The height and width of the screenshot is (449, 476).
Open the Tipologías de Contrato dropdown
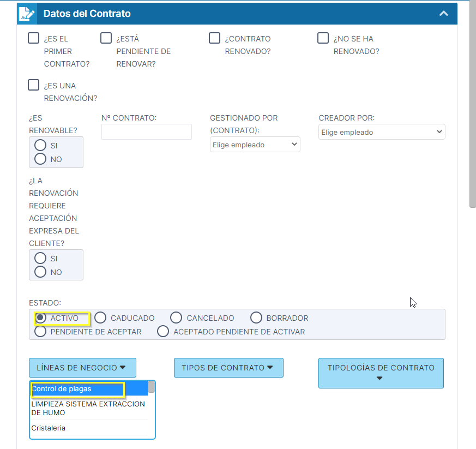[381, 373]
